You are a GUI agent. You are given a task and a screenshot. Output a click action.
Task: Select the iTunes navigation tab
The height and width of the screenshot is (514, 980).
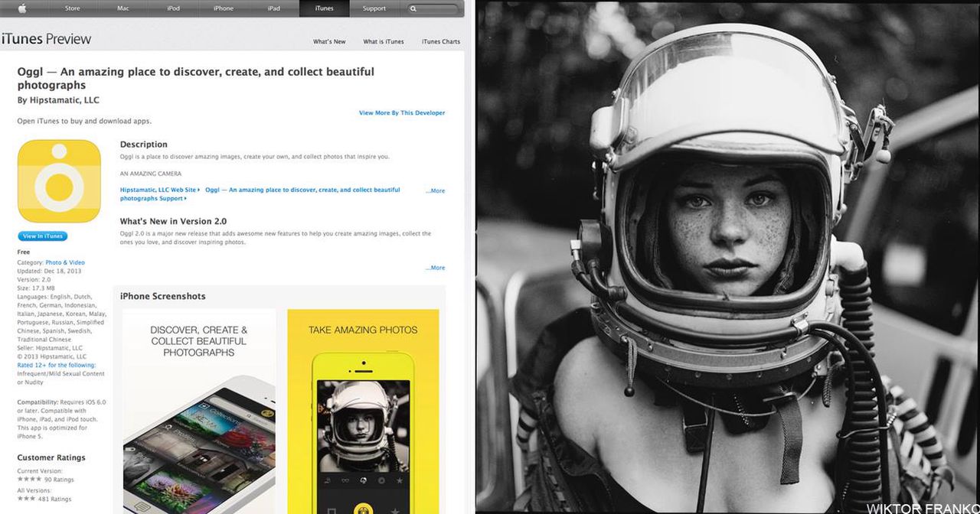pyautogui.click(x=325, y=8)
